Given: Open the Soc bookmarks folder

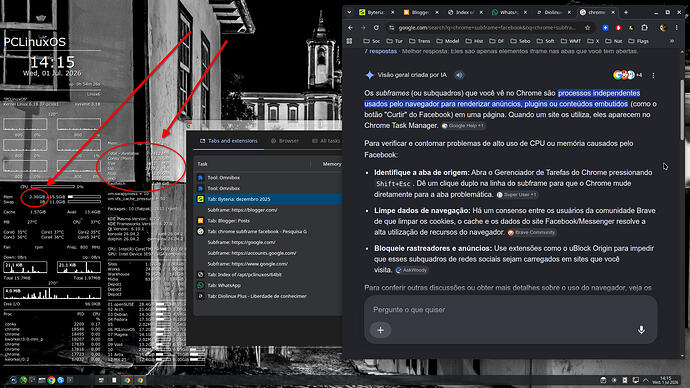Looking at the screenshot, I should point(371,41).
